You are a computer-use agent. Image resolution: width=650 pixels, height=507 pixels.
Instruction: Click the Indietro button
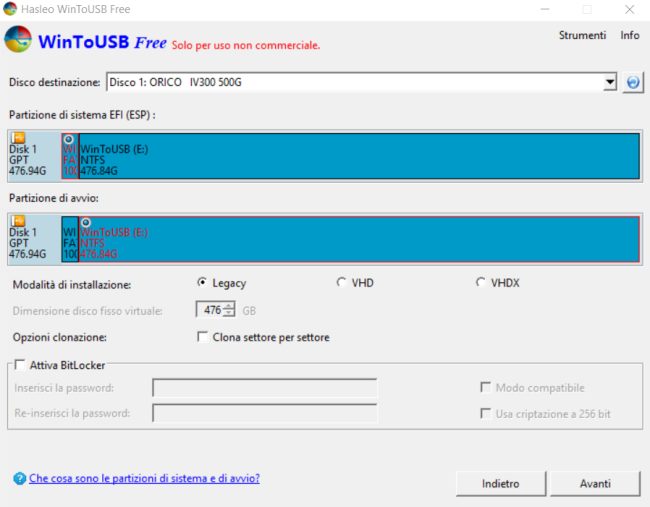click(x=501, y=483)
